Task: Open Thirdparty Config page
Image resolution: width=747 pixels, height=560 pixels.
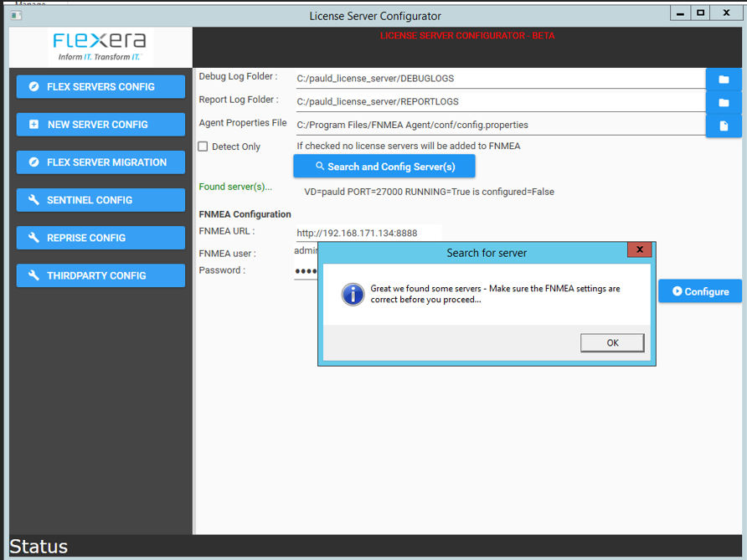Action: point(100,275)
